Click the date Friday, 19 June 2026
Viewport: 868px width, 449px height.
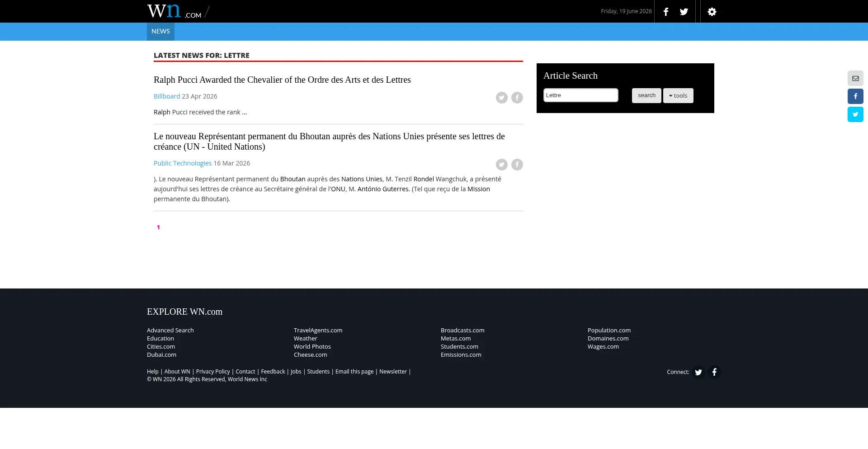[x=626, y=11]
